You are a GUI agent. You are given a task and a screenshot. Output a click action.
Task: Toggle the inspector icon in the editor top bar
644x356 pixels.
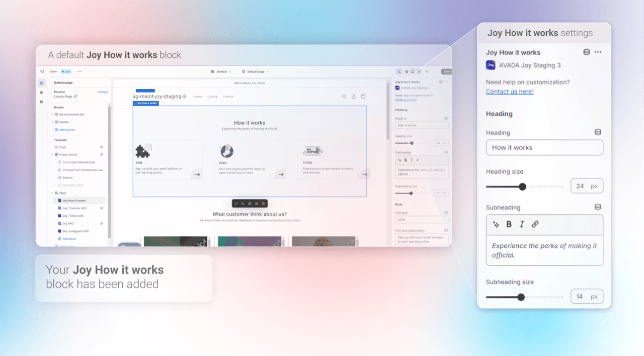[x=399, y=72]
